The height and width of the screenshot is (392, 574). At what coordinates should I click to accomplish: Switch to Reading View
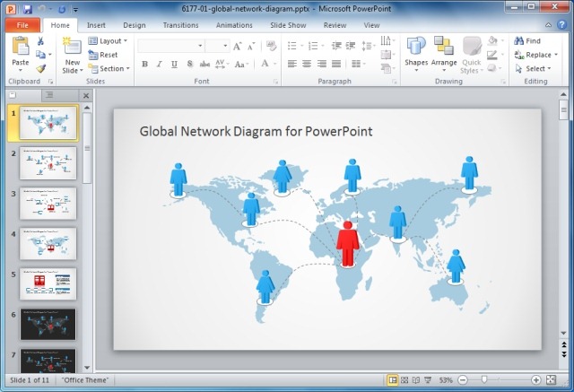pyautogui.click(x=416, y=380)
